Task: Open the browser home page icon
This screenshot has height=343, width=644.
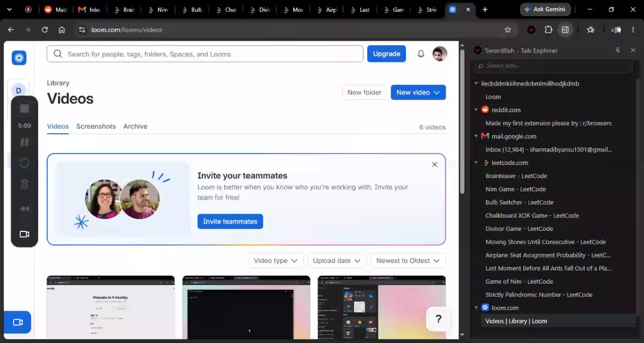Action: 61,30
